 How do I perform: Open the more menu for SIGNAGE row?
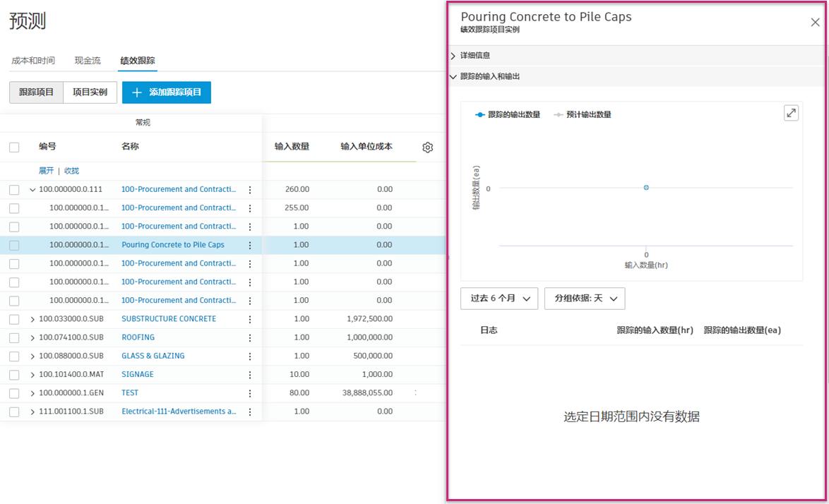250,375
